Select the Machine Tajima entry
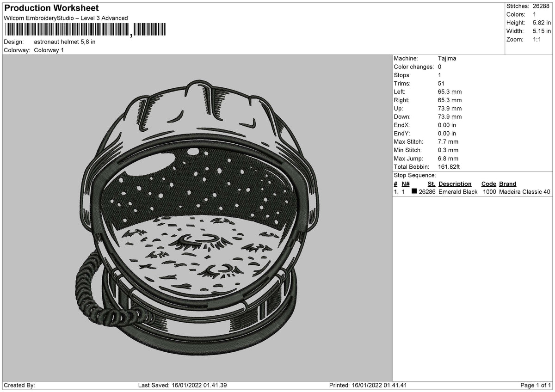 click(448, 59)
